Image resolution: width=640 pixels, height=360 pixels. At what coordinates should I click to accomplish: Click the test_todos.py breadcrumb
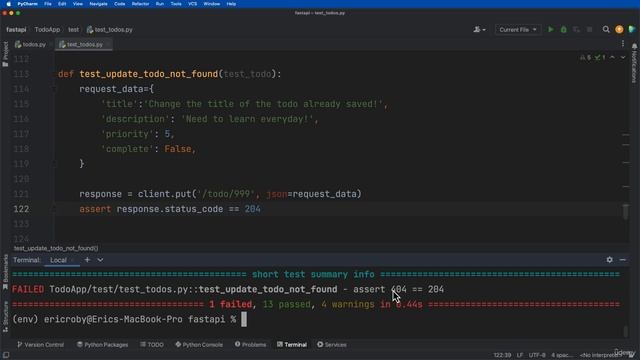point(109,29)
